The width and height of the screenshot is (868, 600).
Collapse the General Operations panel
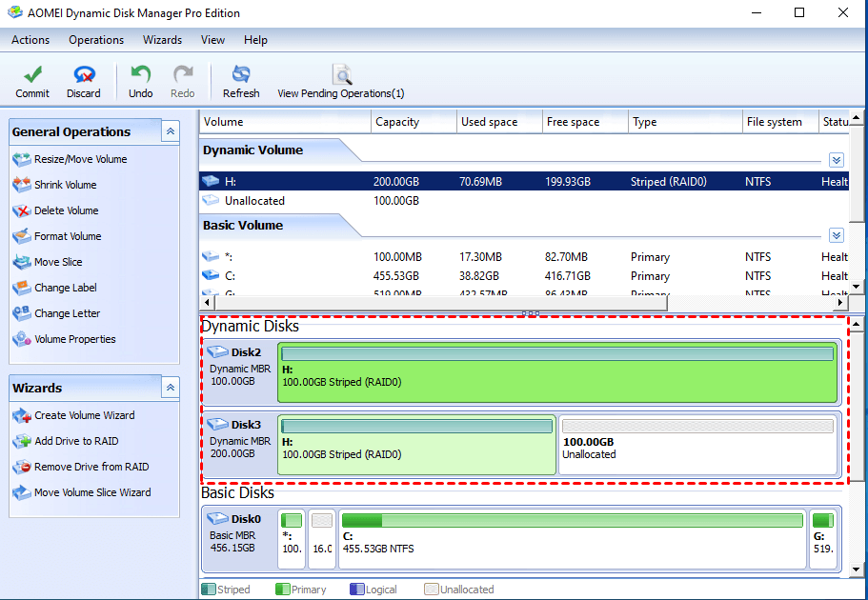[x=170, y=131]
